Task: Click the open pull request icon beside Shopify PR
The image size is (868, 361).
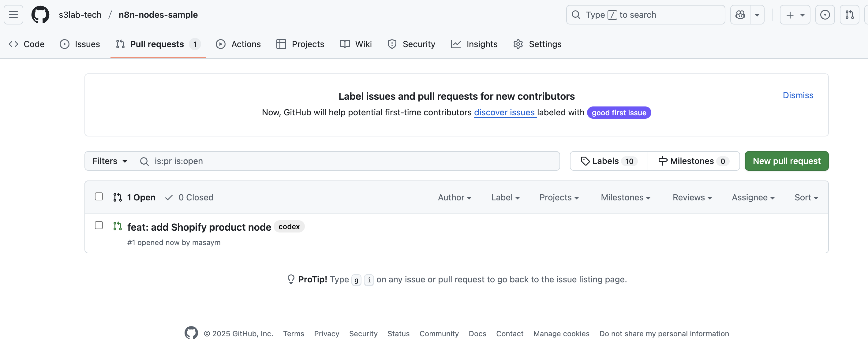Action: [117, 226]
